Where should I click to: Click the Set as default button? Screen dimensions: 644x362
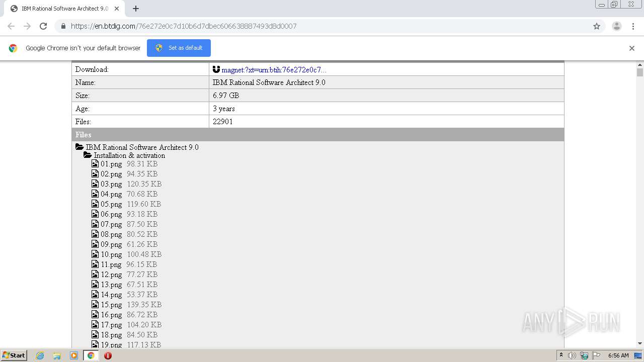pyautogui.click(x=179, y=48)
